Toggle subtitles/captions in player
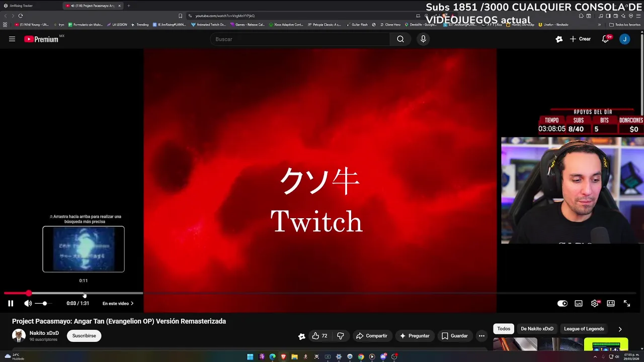The width and height of the screenshot is (644, 362). pos(579,303)
